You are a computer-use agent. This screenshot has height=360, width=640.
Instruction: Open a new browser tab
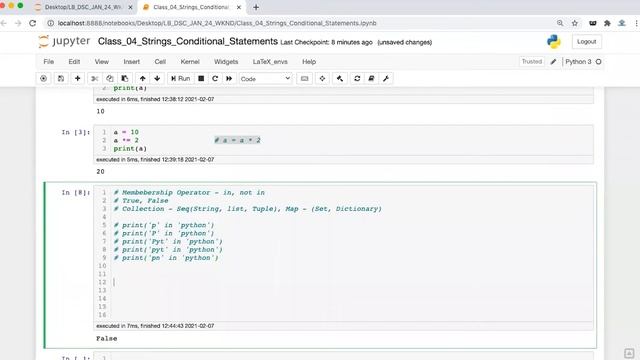(x=256, y=7)
